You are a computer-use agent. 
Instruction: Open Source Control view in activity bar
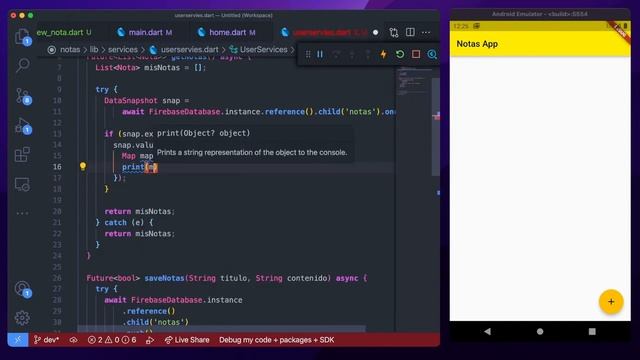click(x=22, y=96)
